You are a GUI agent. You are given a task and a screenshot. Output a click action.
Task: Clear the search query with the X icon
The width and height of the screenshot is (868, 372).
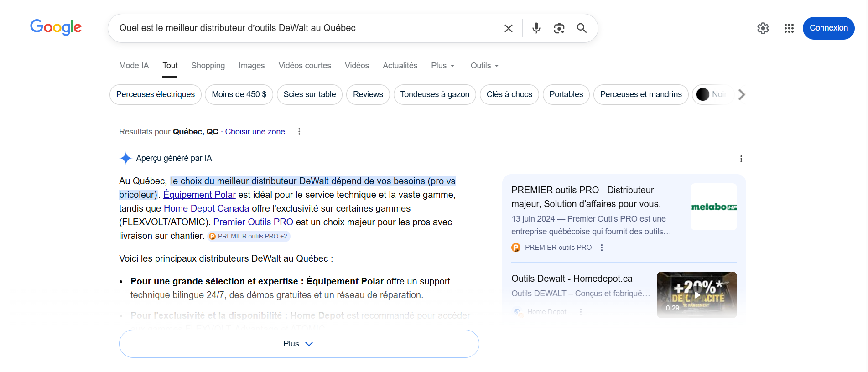click(509, 28)
